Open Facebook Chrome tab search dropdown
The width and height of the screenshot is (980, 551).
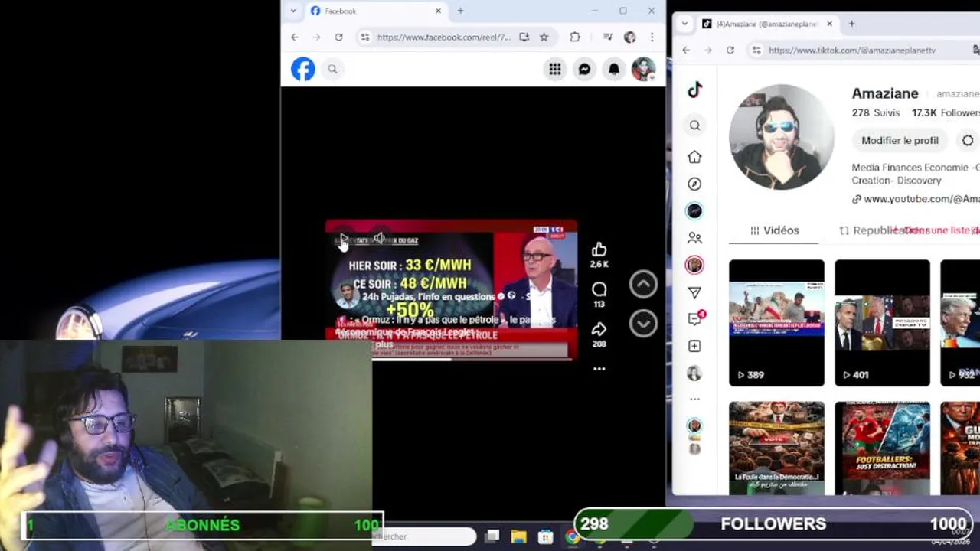[292, 11]
